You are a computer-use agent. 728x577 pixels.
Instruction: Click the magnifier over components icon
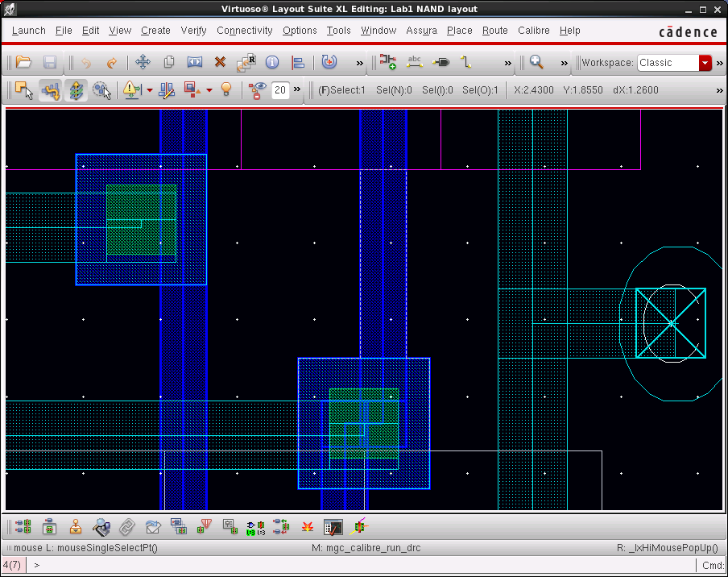coord(101,527)
